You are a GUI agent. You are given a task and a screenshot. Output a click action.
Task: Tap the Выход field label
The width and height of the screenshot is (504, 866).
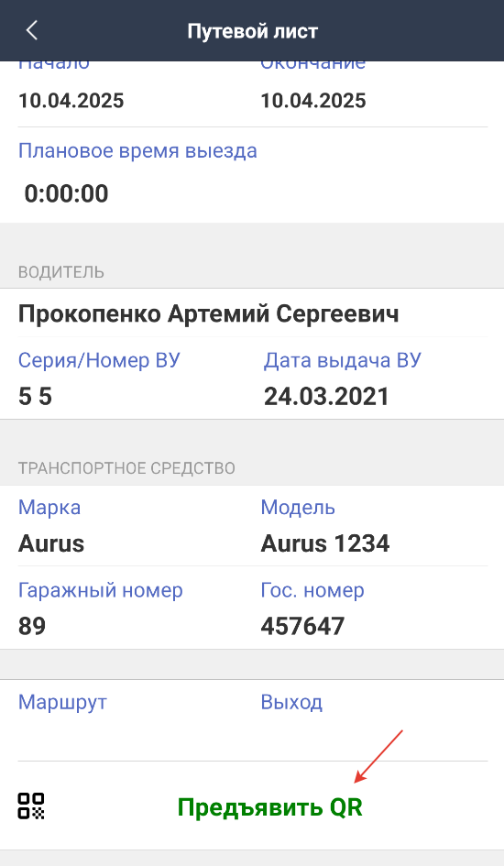(x=291, y=703)
